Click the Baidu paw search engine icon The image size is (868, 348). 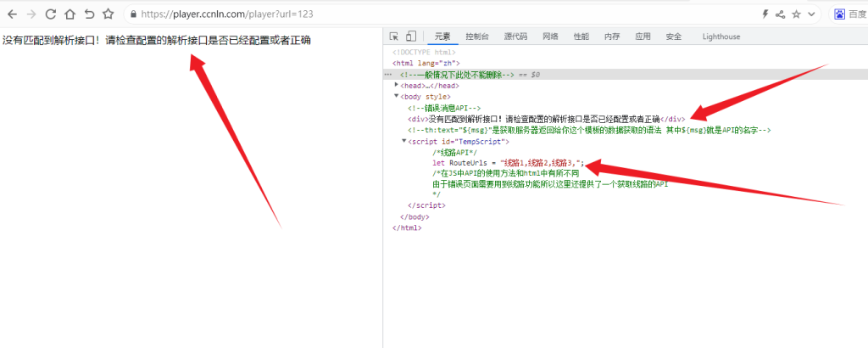coord(840,14)
